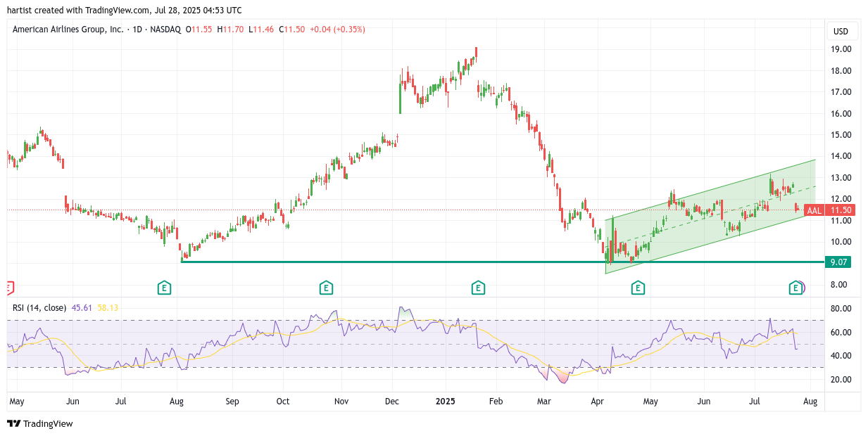Screen dimensions: 868x436
Task: Click the TradingView logo at bottom left
Action: coord(40,423)
